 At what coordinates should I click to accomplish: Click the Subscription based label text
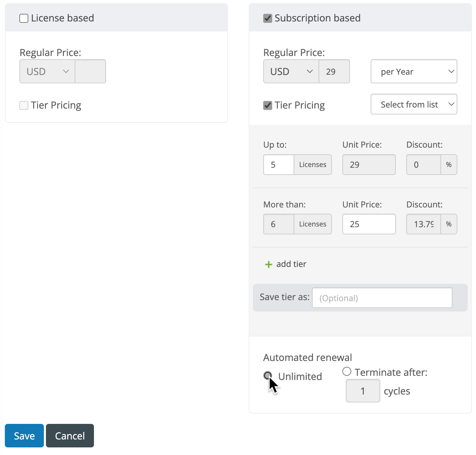tap(317, 18)
